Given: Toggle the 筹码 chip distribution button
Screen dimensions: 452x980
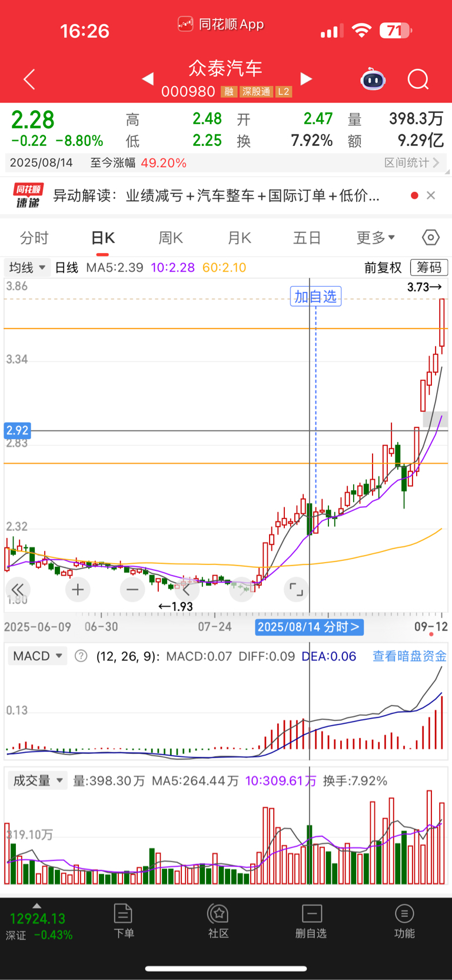Looking at the screenshot, I should point(429,267).
